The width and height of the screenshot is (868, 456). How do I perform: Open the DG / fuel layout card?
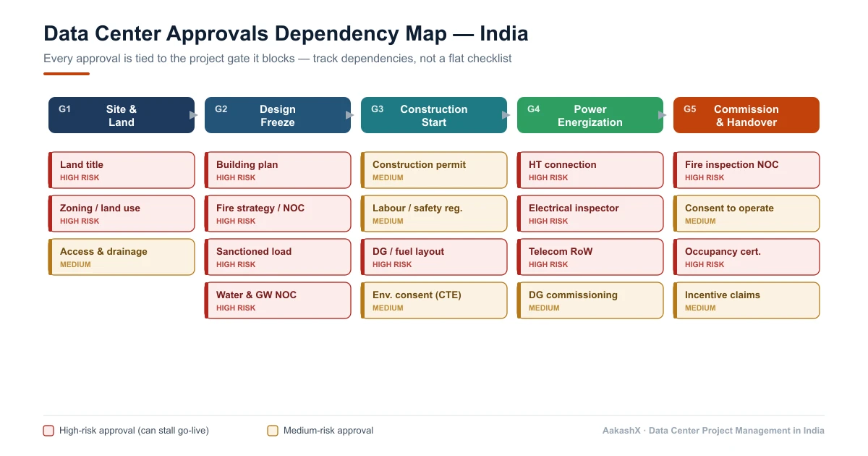pos(434,257)
